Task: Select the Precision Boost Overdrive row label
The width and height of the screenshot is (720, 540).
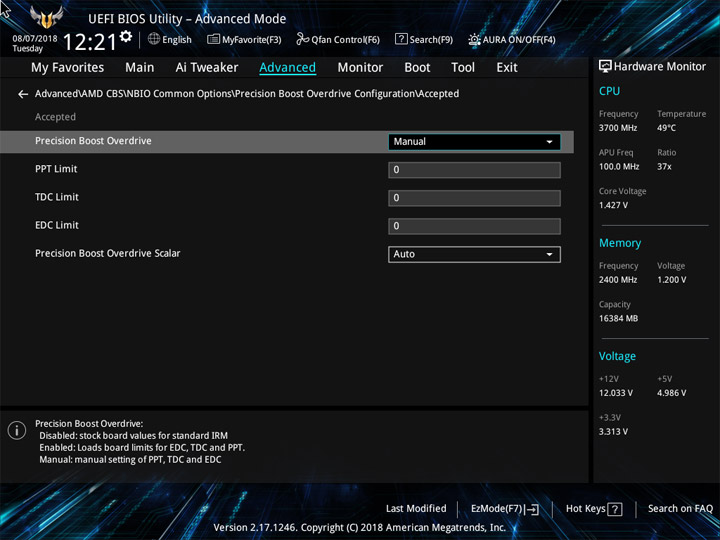Action: coord(93,141)
